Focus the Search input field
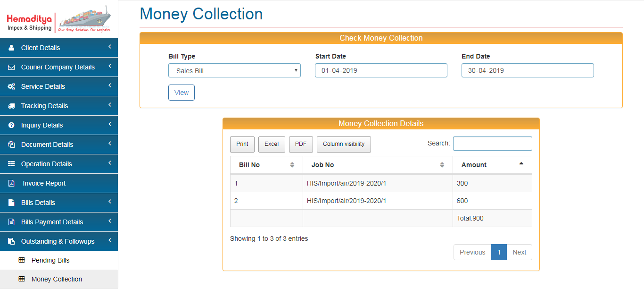Image resolution: width=644 pixels, height=289 pixels. pyautogui.click(x=492, y=144)
